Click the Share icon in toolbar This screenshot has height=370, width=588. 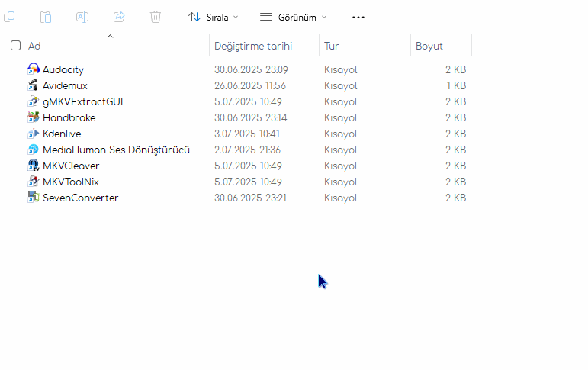tap(119, 17)
